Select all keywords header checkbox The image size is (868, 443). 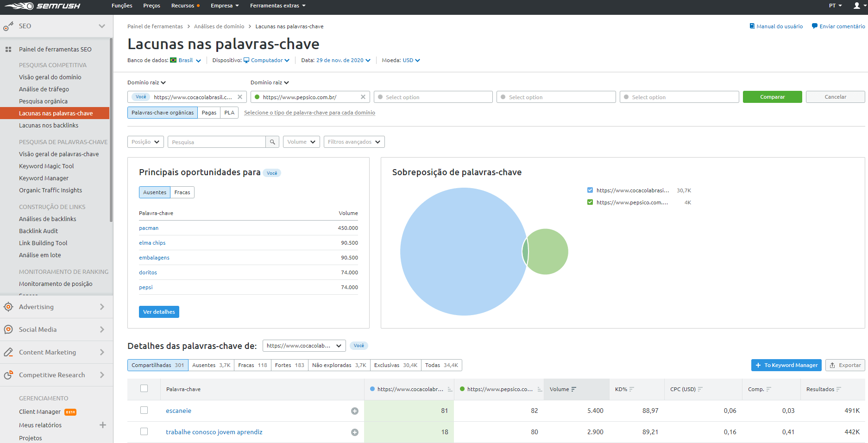144,388
